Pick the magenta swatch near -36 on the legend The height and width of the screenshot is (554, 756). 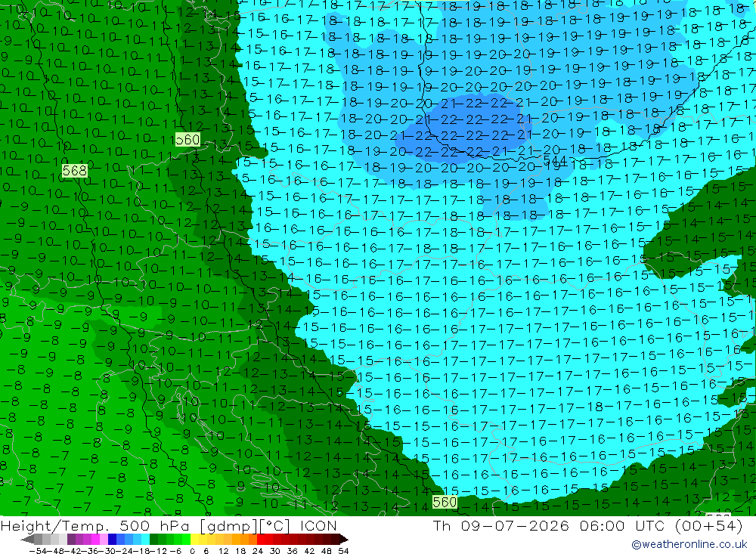pyautogui.click(x=95, y=540)
